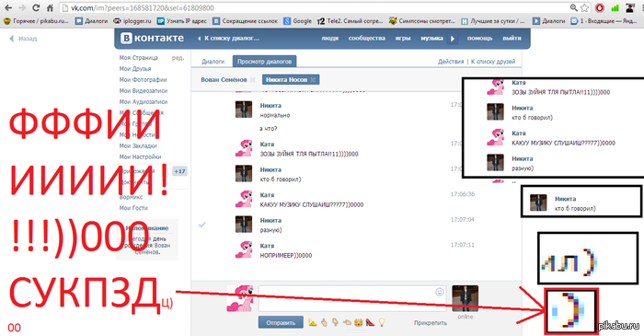The image size is (644, 336).
Task: Insert the red high-heel emoji
Action: tap(370, 322)
